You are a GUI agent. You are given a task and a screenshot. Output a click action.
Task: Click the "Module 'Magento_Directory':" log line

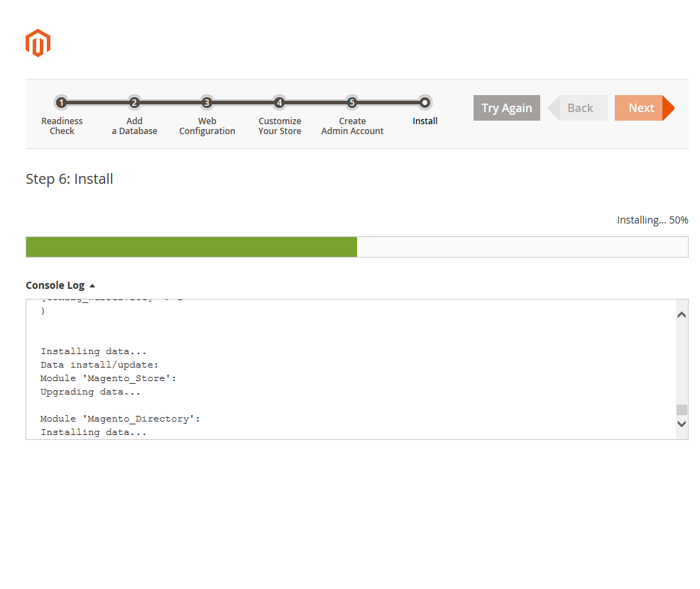click(x=120, y=419)
